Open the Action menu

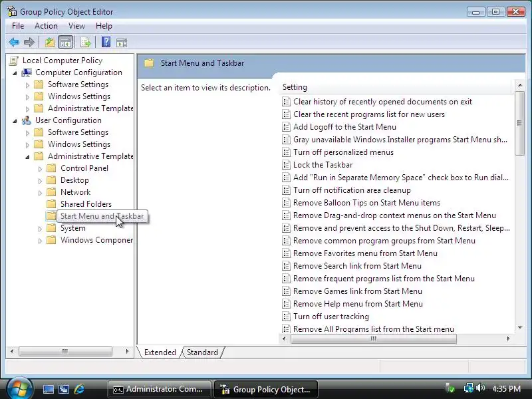[46, 26]
